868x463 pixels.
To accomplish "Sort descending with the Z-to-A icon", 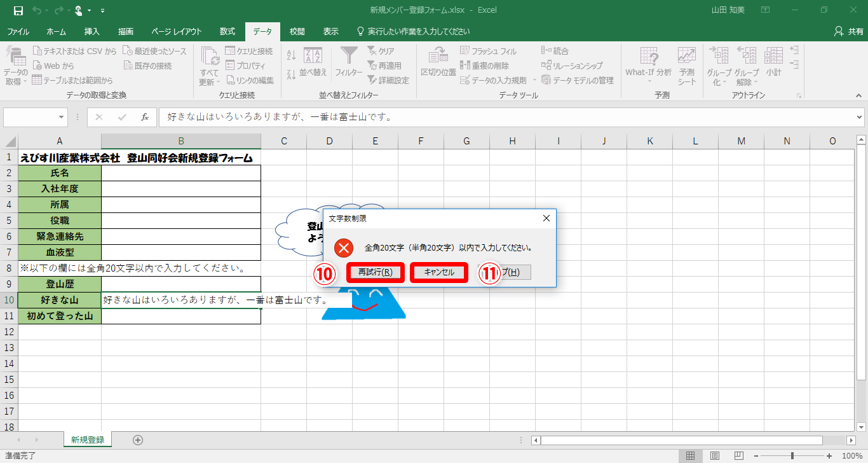I will click(292, 74).
